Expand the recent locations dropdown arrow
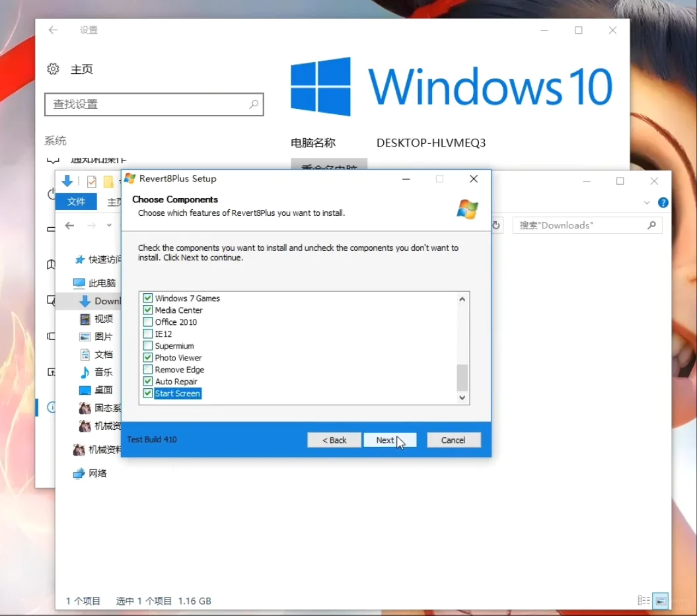 pos(108,225)
